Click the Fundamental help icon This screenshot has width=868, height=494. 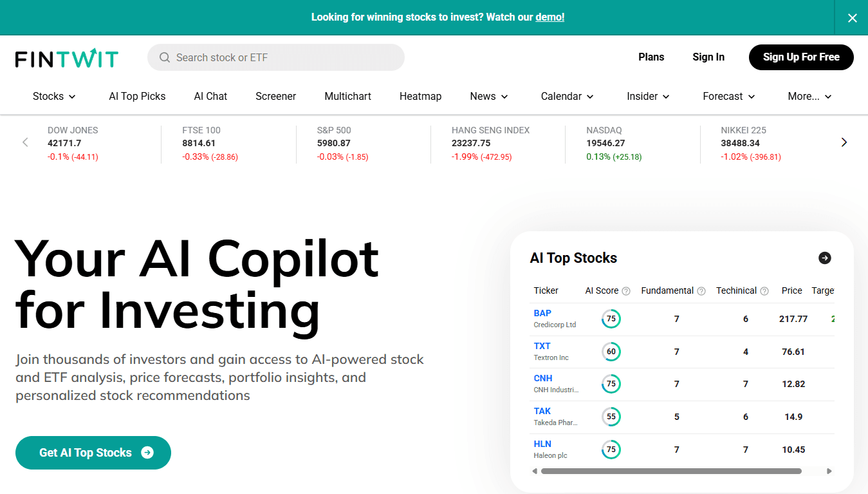click(x=701, y=291)
